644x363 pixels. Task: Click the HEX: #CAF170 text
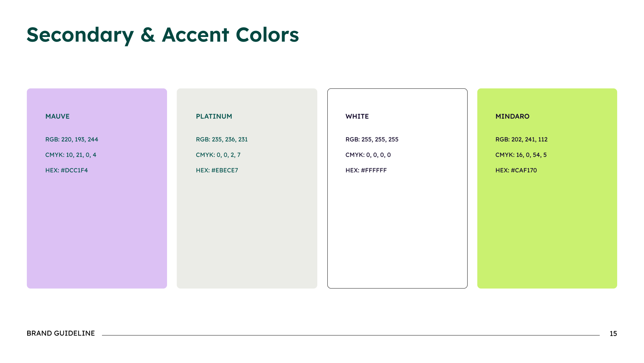516,170
